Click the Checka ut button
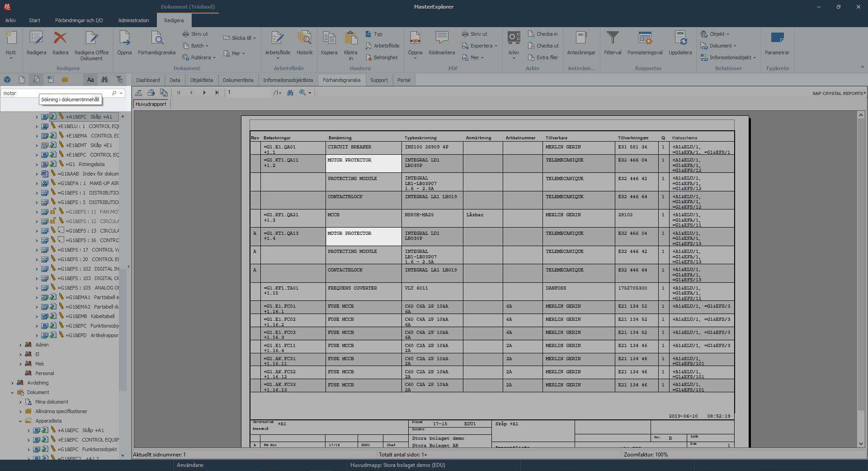The height and width of the screenshot is (471, 868). point(543,46)
